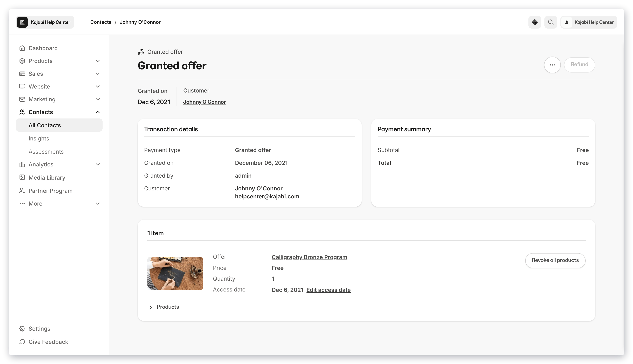The height and width of the screenshot is (364, 633).
Task: Expand the More sidebar chevron
Action: coord(98,204)
